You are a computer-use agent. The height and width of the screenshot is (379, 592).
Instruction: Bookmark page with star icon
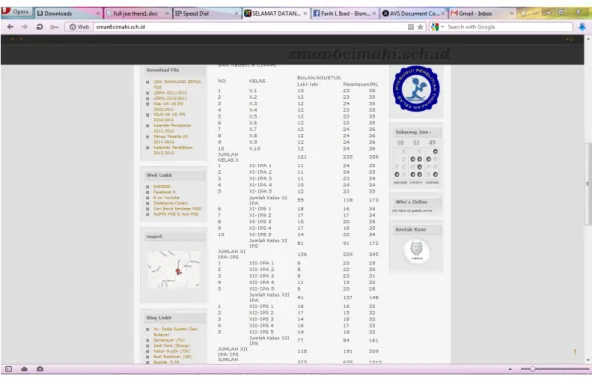point(420,27)
